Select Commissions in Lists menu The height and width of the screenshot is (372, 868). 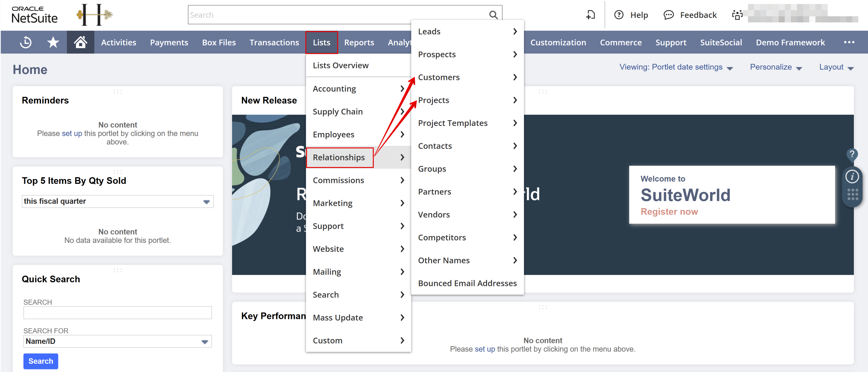(x=358, y=180)
